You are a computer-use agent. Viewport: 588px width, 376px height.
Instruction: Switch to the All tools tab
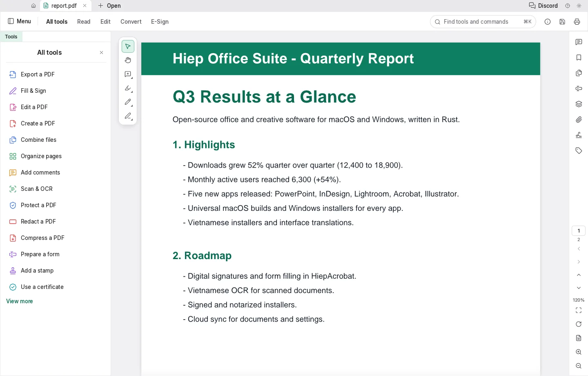pos(57,22)
